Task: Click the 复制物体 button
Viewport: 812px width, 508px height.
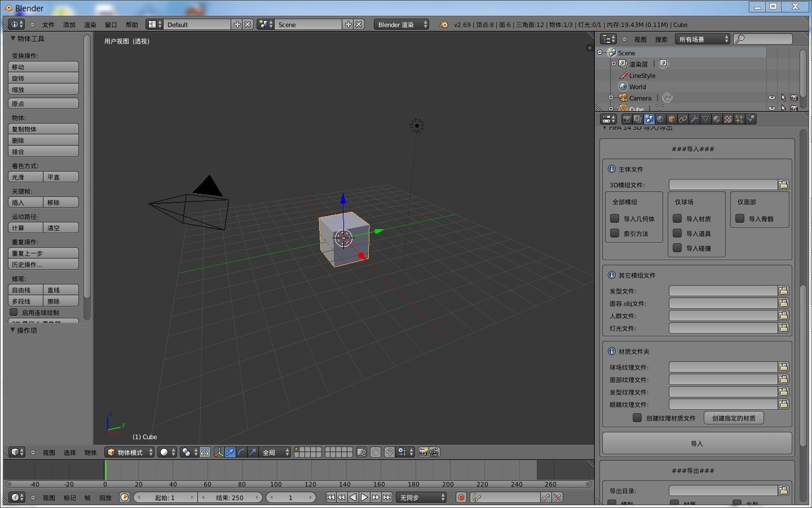Action: point(43,129)
